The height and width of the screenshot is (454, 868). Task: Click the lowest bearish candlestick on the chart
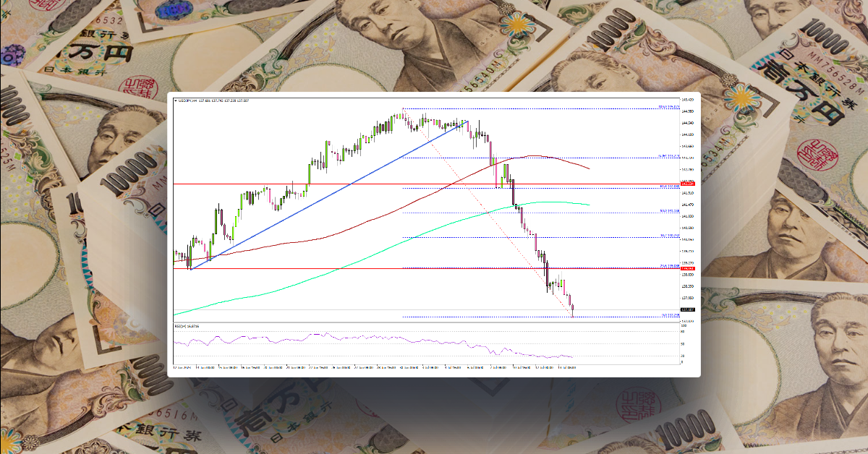573,307
